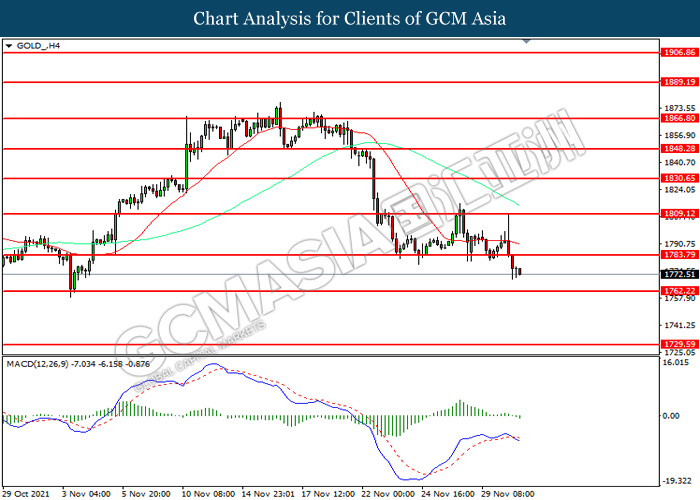The image size is (700, 500).
Task: Click the 1741.25 price axis value
Action: tap(679, 325)
